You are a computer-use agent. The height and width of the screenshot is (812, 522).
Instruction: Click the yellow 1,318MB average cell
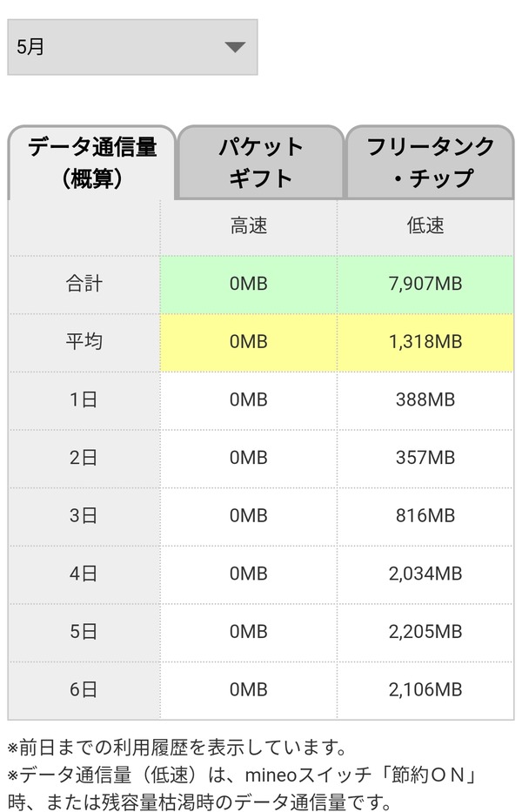[x=425, y=342]
